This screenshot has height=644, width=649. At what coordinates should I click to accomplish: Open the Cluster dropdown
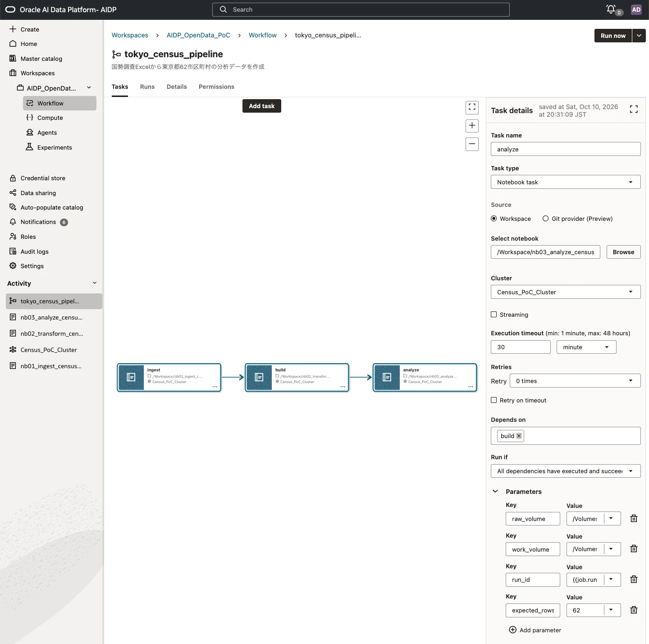(566, 292)
